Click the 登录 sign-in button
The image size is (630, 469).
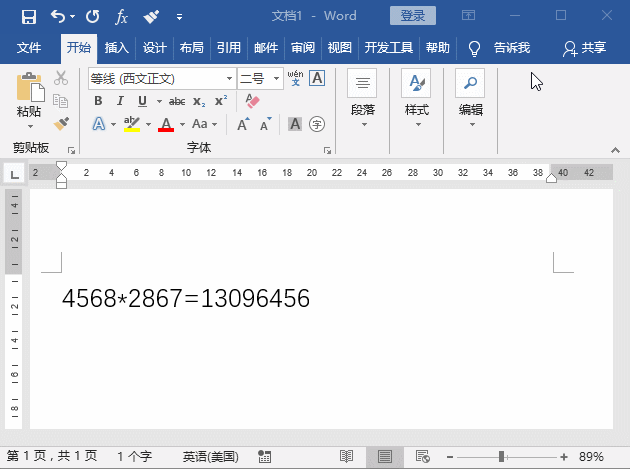pyautogui.click(x=413, y=16)
